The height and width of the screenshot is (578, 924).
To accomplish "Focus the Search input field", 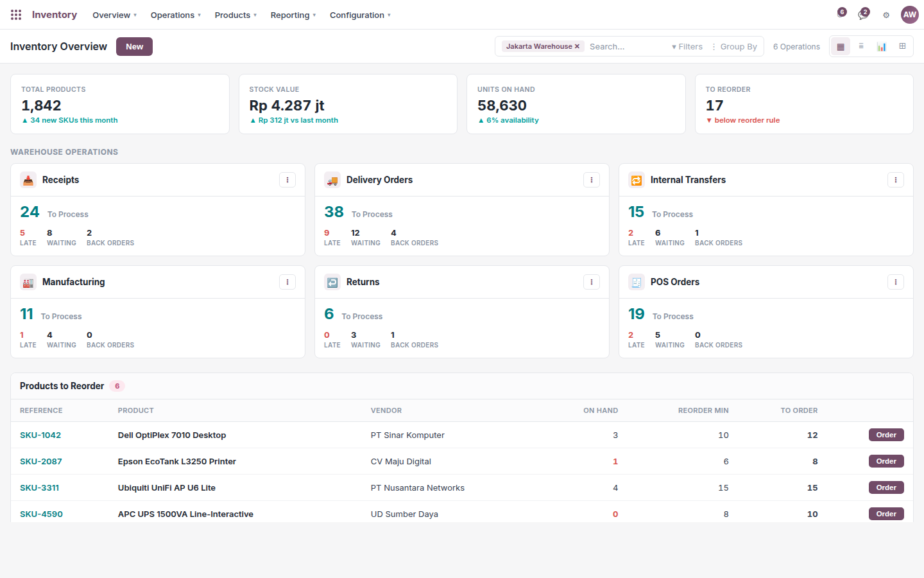I will 627,46.
